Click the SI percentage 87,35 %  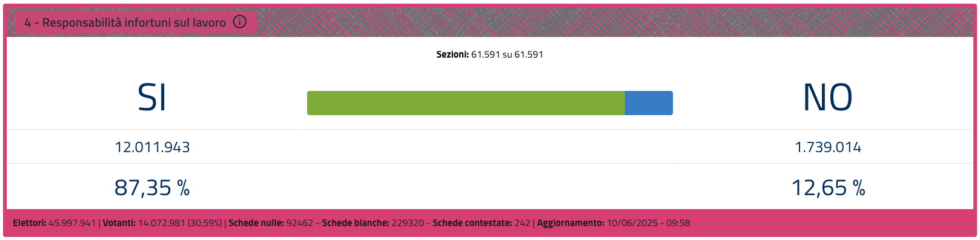[152, 188]
